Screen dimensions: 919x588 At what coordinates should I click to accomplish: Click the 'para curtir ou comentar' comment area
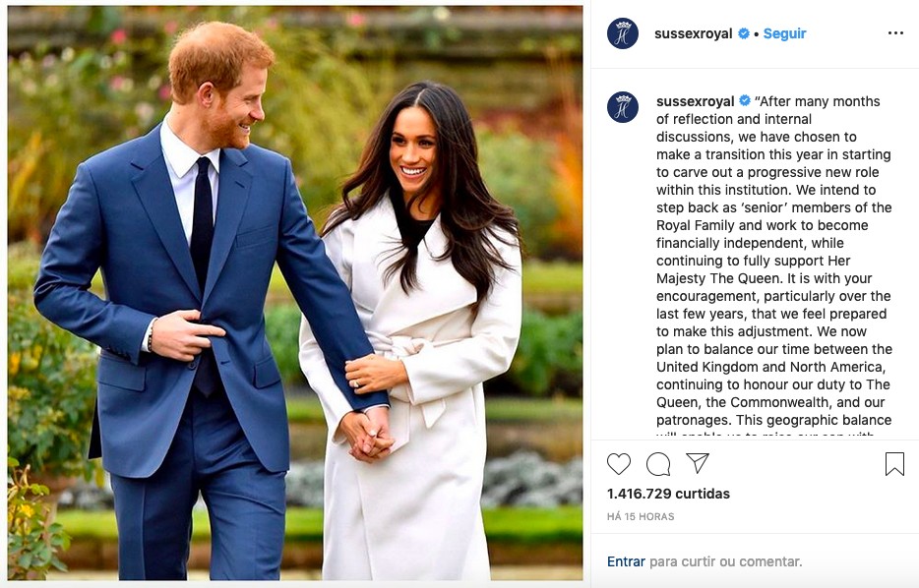coord(725,561)
